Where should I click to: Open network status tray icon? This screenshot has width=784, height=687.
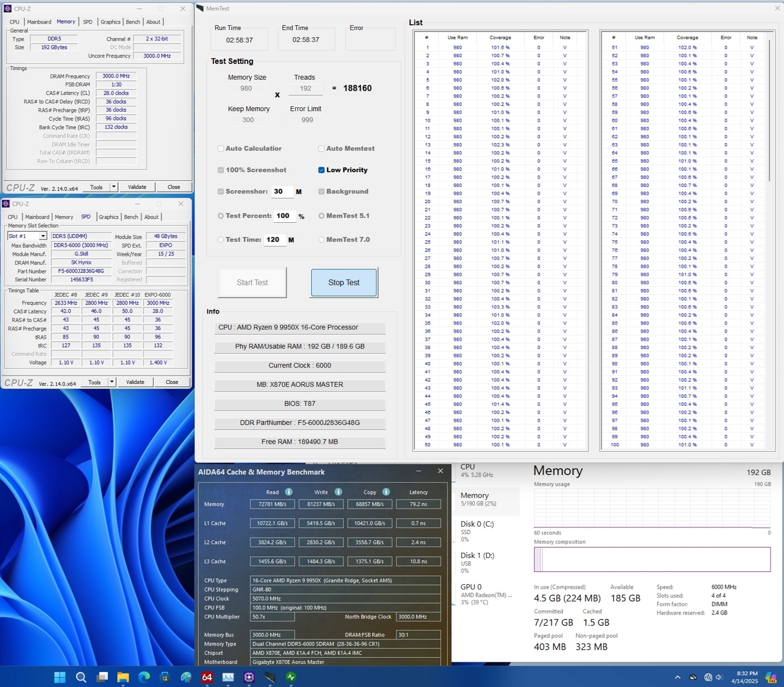click(708, 677)
